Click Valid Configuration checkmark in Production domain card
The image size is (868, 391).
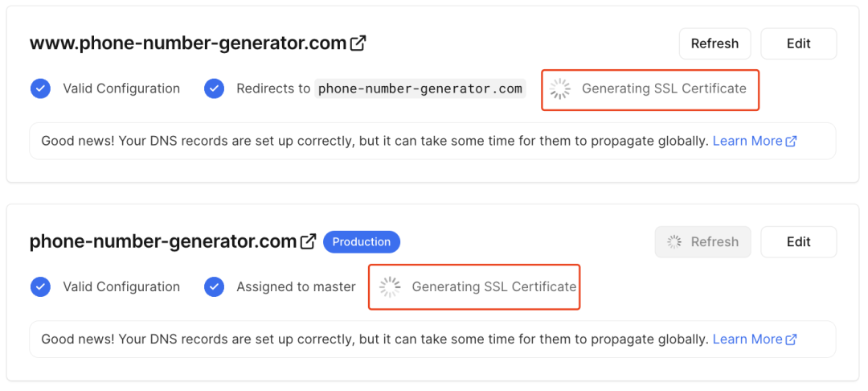[x=40, y=286]
